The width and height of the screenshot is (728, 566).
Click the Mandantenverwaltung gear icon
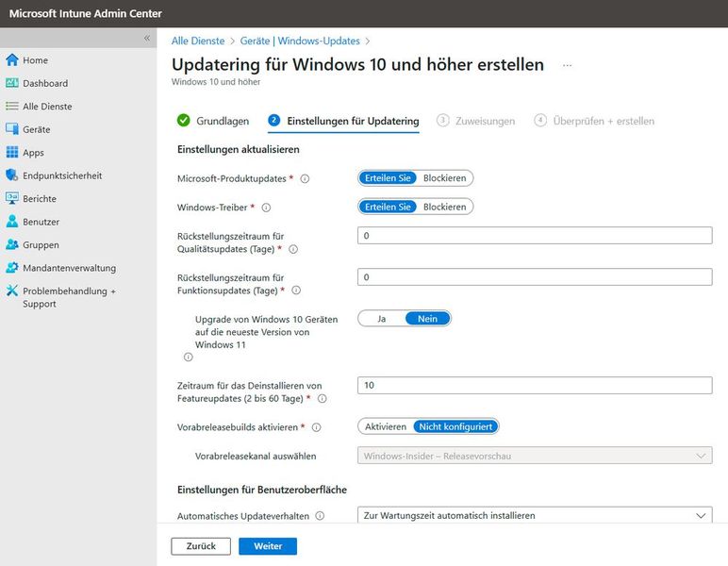(12, 268)
